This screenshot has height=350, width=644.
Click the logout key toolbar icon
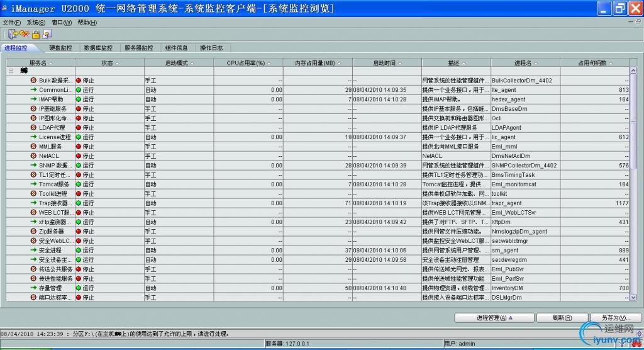pos(25,34)
